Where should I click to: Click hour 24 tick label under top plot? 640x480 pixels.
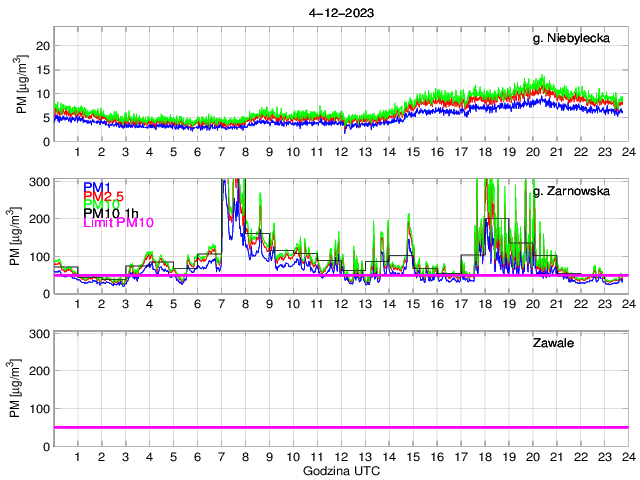coord(627,152)
